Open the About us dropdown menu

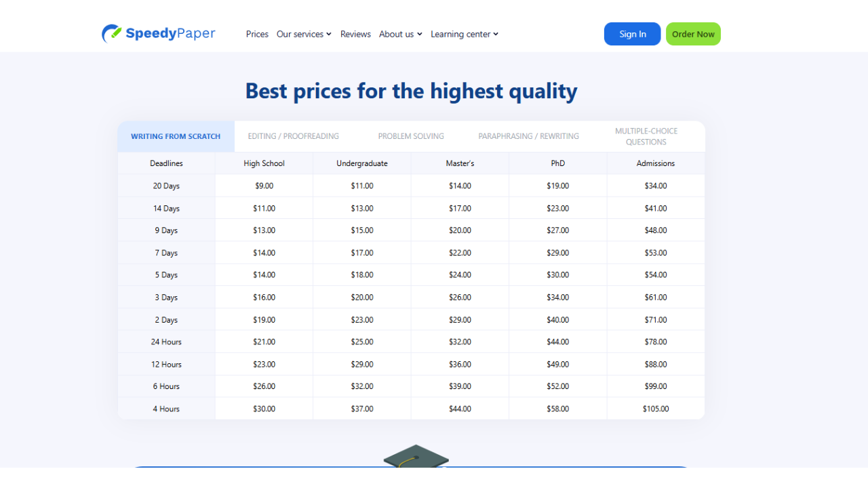tap(401, 34)
